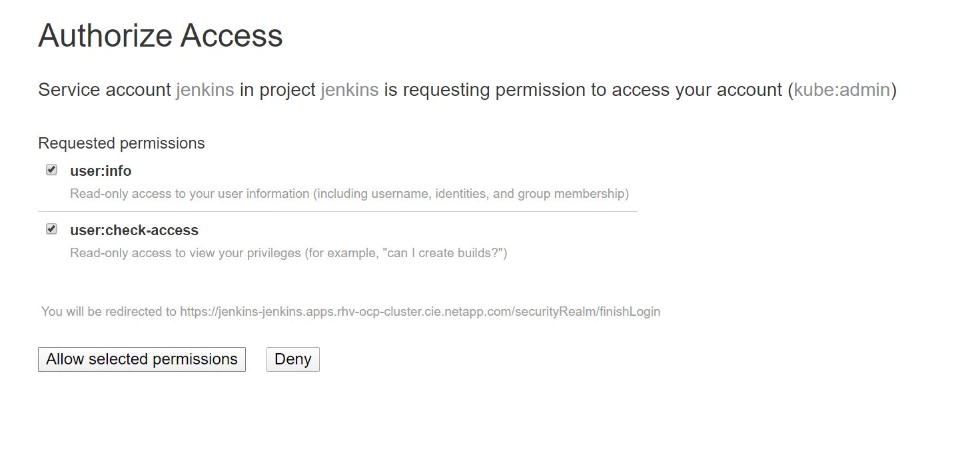Click the "Service account" words
980x451 pixels.
pos(105,90)
